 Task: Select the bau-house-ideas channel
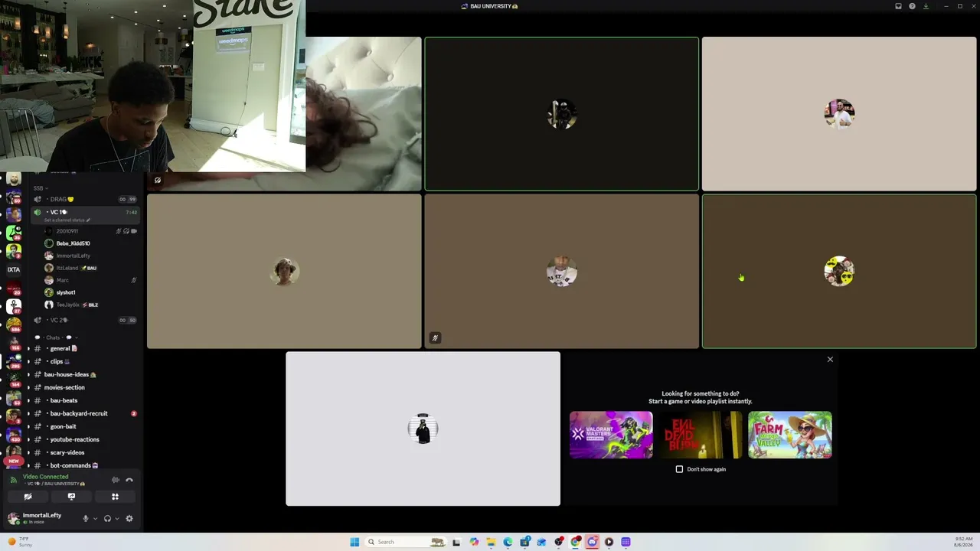[x=84, y=374]
